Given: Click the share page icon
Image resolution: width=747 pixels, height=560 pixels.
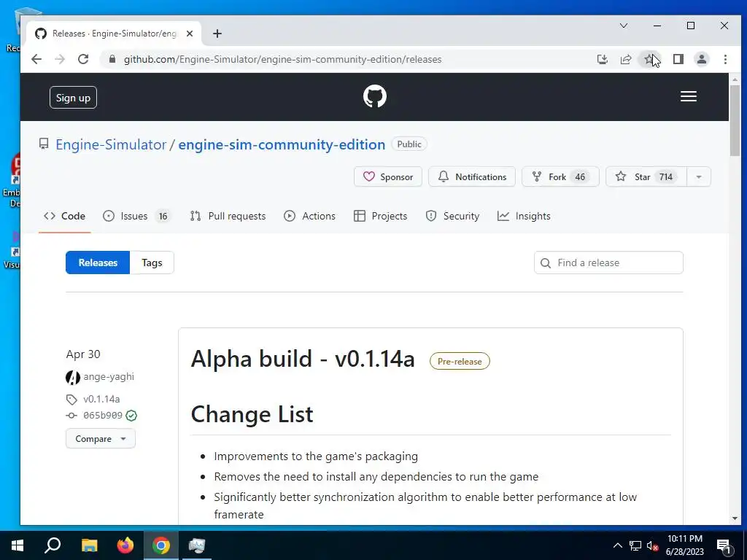Looking at the screenshot, I should (625, 59).
